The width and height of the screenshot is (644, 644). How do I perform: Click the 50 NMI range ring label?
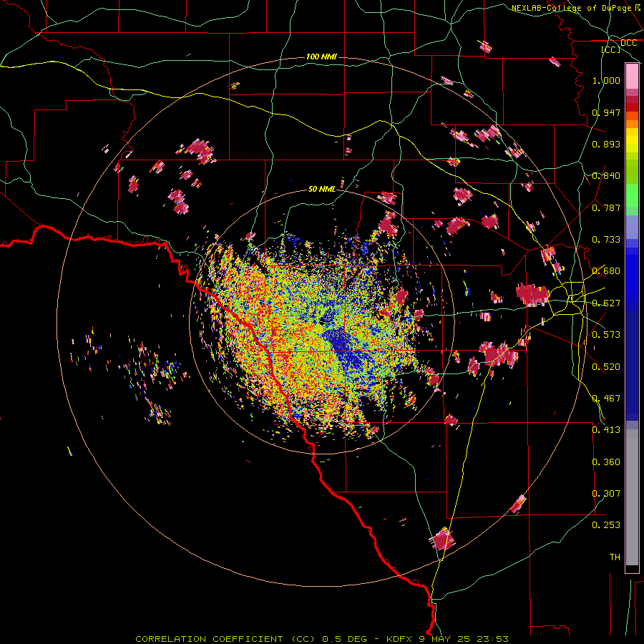(x=322, y=189)
